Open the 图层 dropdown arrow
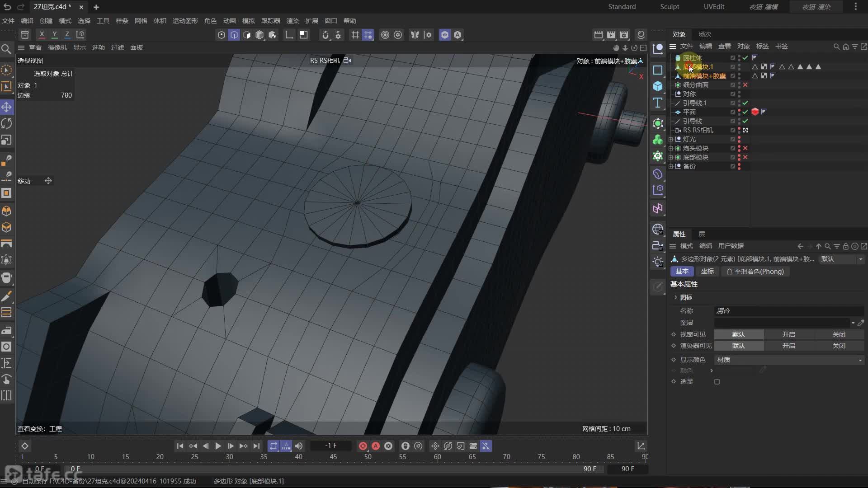Screen dimensions: 868x488 853,323
